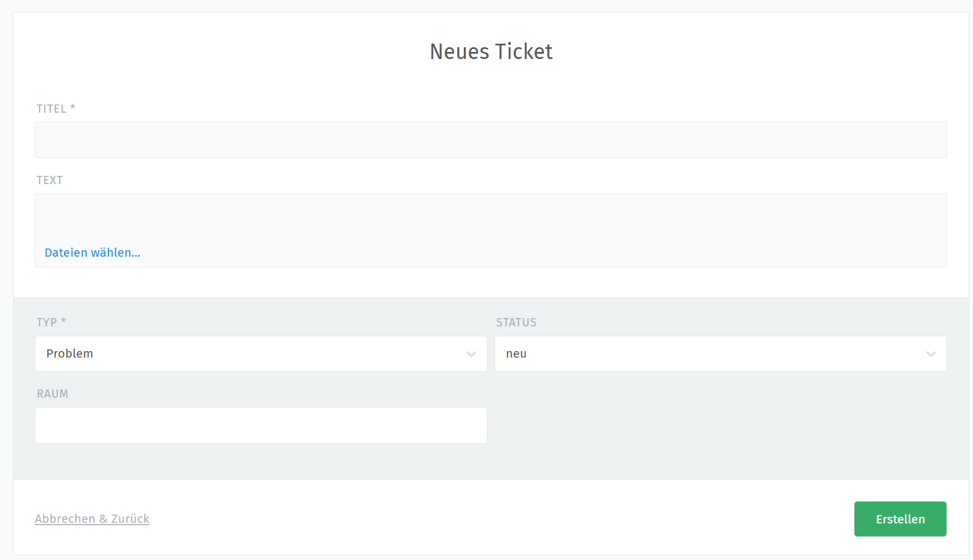Click the Neues Ticket heading
This screenshot has height=560, width=973.
pyautogui.click(x=491, y=52)
